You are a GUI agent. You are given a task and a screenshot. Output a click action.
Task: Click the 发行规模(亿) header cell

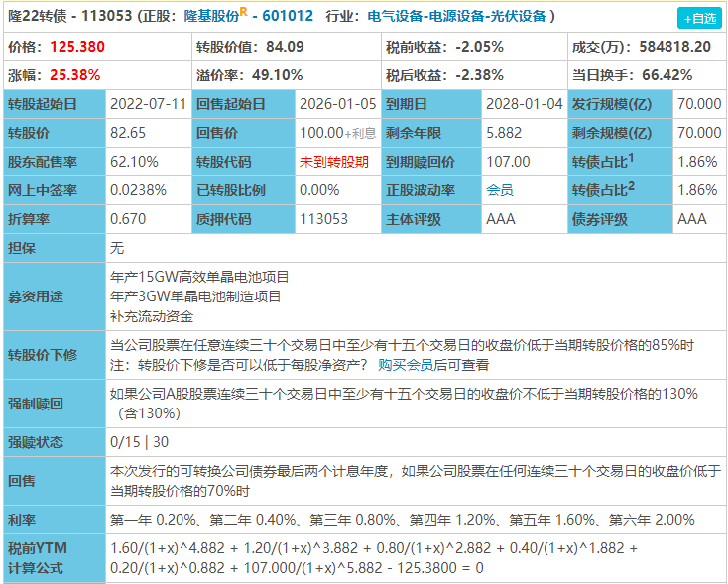pos(620,104)
